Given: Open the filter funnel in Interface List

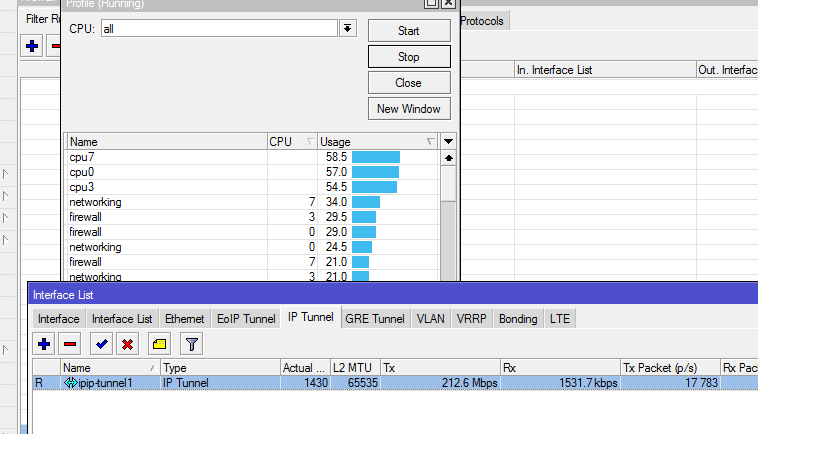Looking at the screenshot, I should (x=192, y=344).
